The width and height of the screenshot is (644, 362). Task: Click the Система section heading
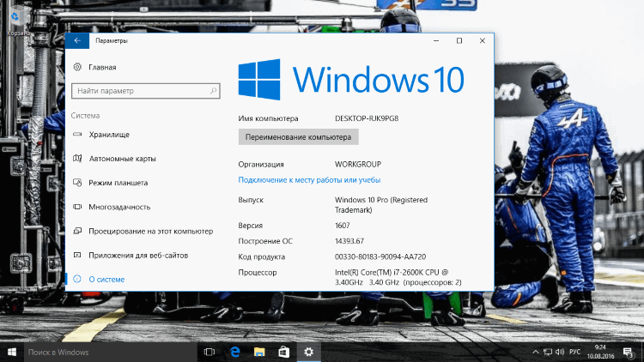coord(85,115)
